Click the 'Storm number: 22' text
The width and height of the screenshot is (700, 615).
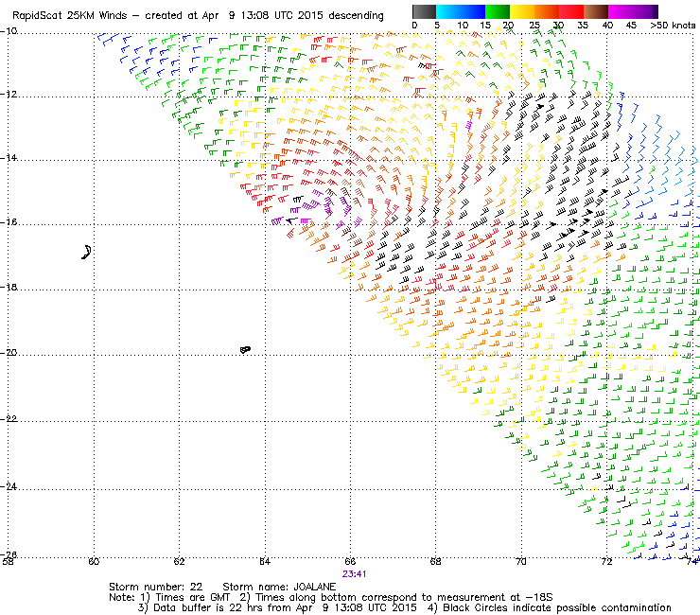[156, 587]
